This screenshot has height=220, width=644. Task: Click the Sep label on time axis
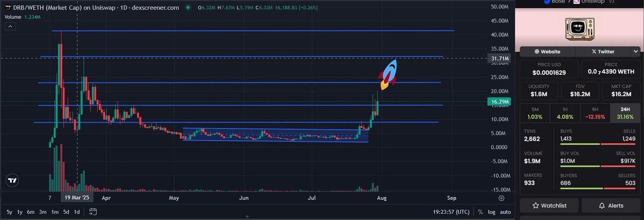click(451, 197)
